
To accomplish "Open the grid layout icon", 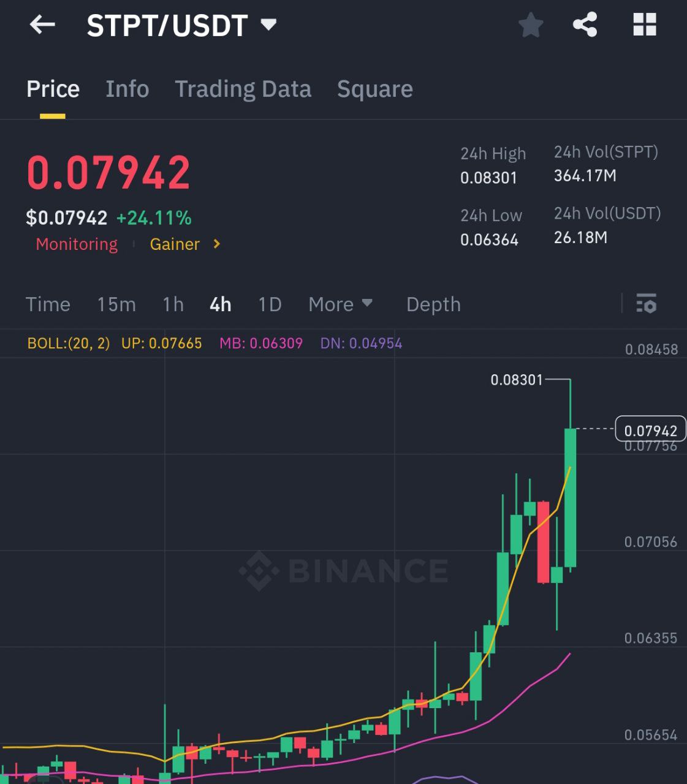I will pyautogui.click(x=644, y=25).
